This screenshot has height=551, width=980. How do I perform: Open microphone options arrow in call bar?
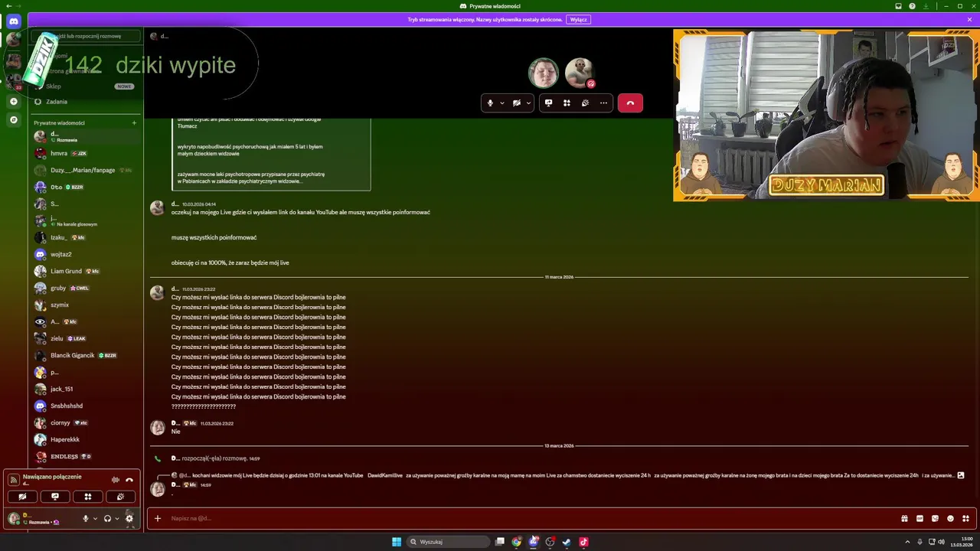[x=502, y=103]
